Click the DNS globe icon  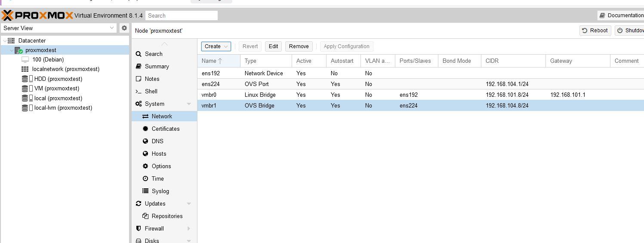point(145,141)
